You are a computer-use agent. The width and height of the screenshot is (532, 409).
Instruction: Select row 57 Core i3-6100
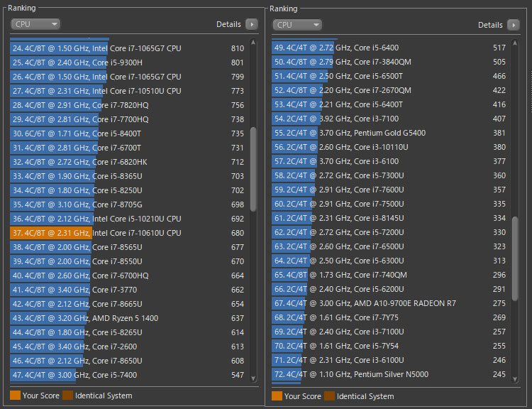[390, 161]
